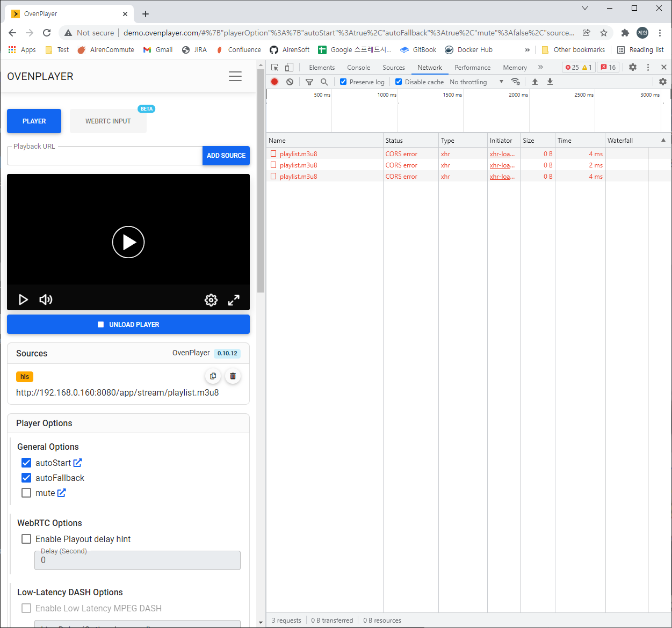
Task: Open OvenPlayer settings gear in video player
Action: pyautogui.click(x=211, y=300)
